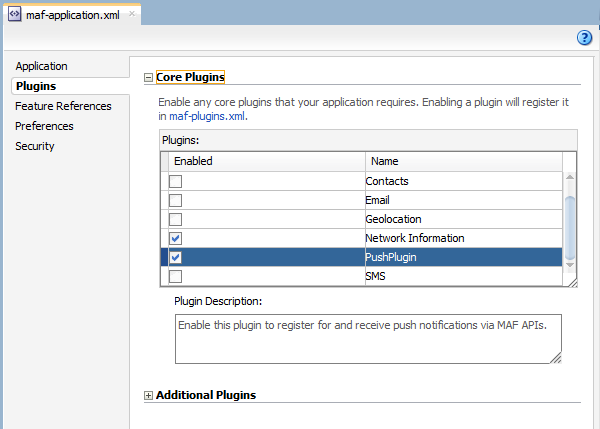The width and height of the screenshot is (600, 429).
Task: Select the PushPlugin row name
Action: pos(391,257)
